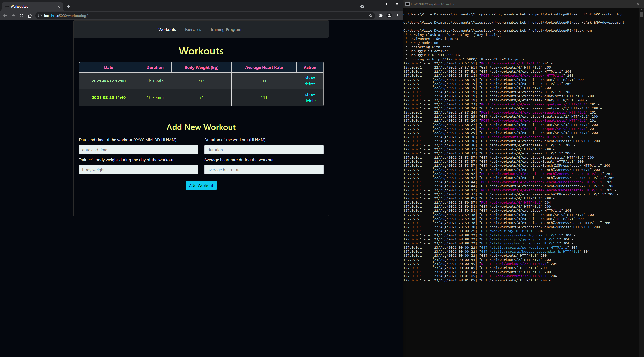
Task: Click the browser reload icon
Action: tap(22, 16)
